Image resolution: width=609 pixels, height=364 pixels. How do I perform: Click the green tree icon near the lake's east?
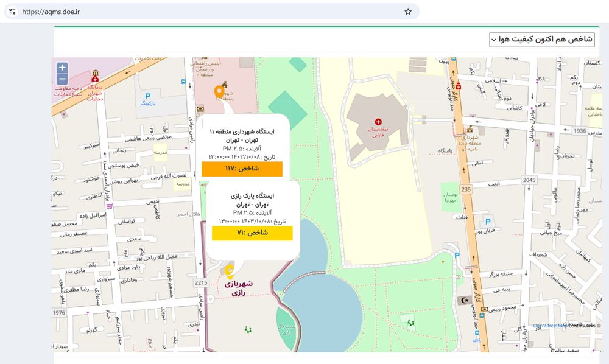point(410,322)
